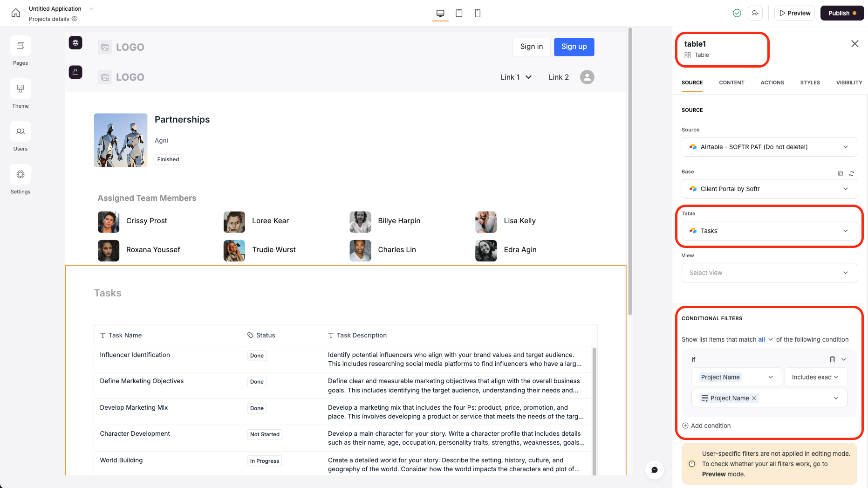
Task: Click the Link 2 navigation item
Action: coord(559,77)
